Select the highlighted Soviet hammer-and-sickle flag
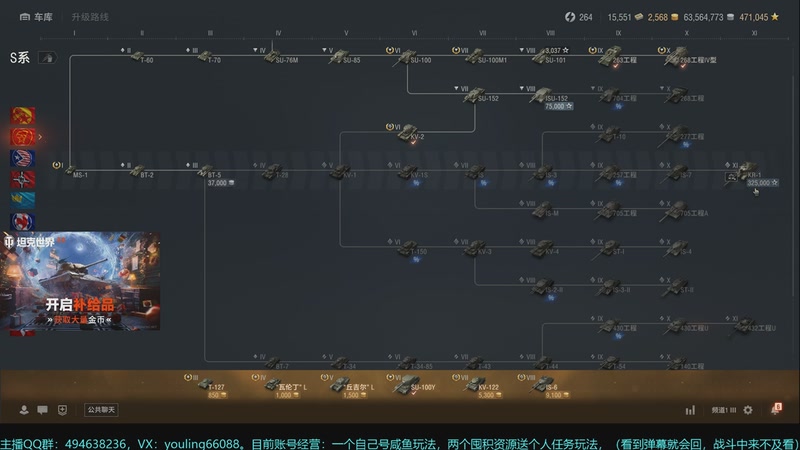This screenshot has height=450, width=800. [23, 137]
